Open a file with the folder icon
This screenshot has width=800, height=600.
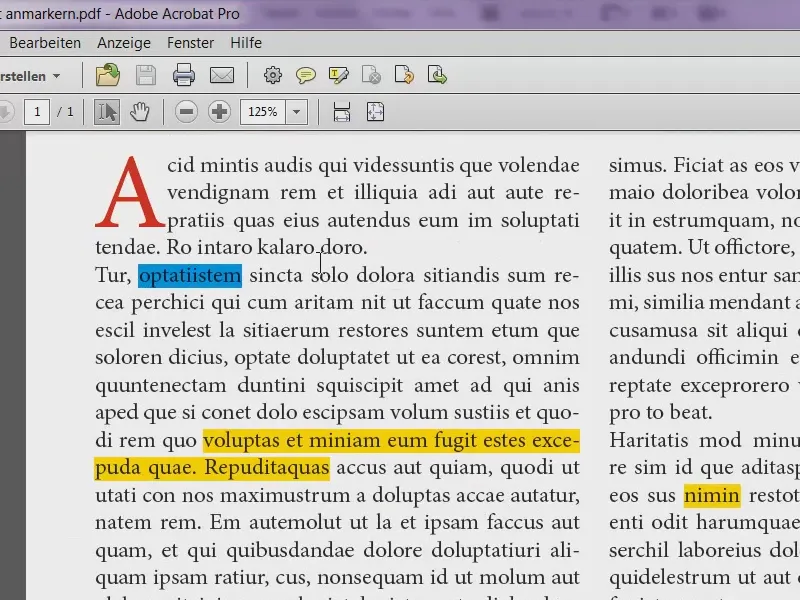[108, 75]
